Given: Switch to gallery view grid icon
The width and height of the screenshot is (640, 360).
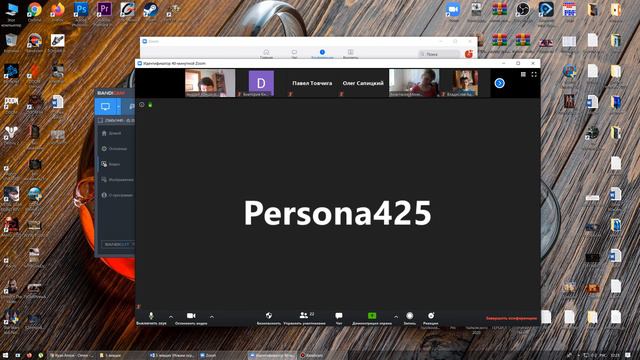Looking at the screenshot, I should (523, 74).
